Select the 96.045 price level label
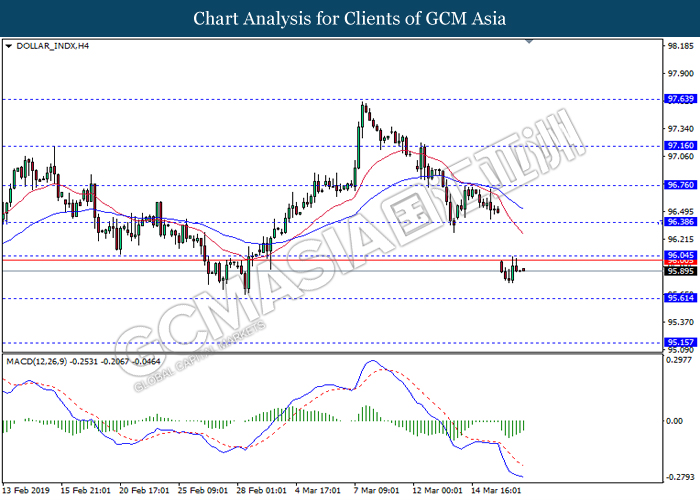Viewport: 700px width, 500px height. coord(680,255)
